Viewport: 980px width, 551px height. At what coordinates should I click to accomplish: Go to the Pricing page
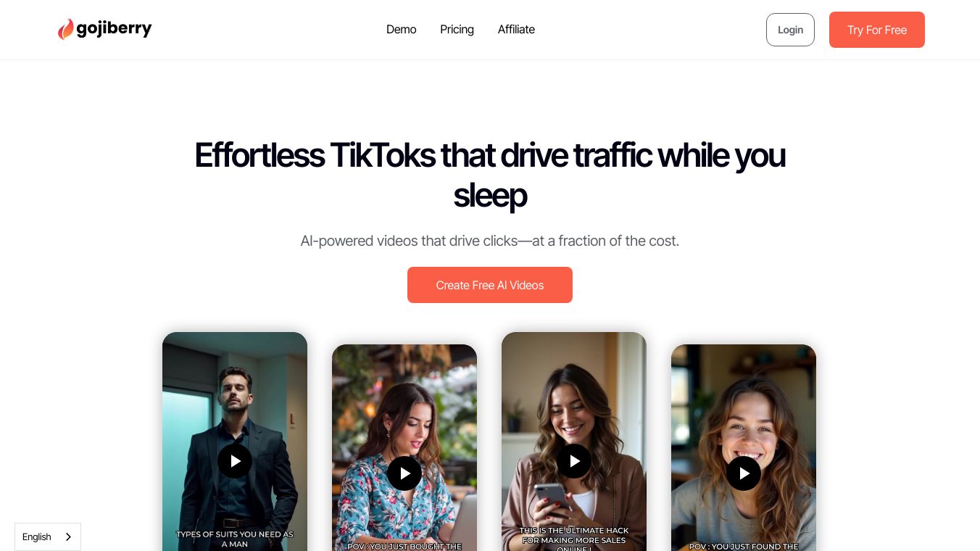coord(457,30)
